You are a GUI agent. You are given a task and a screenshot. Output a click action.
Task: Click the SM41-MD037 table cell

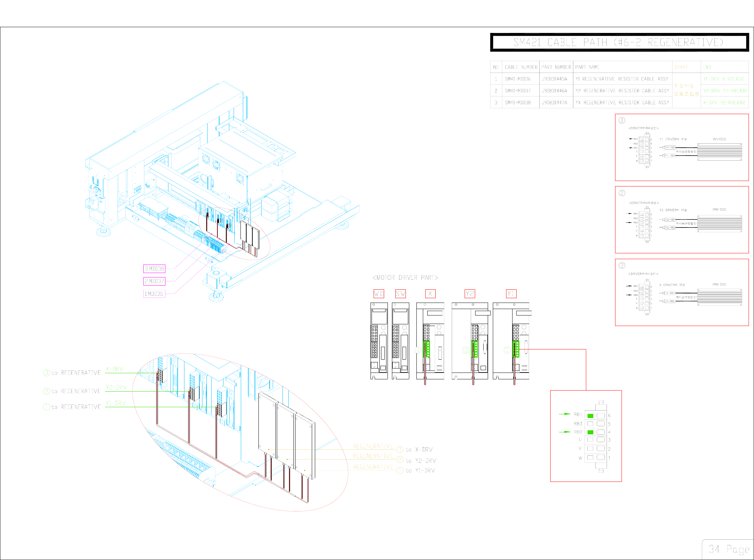tap(518, 91)
